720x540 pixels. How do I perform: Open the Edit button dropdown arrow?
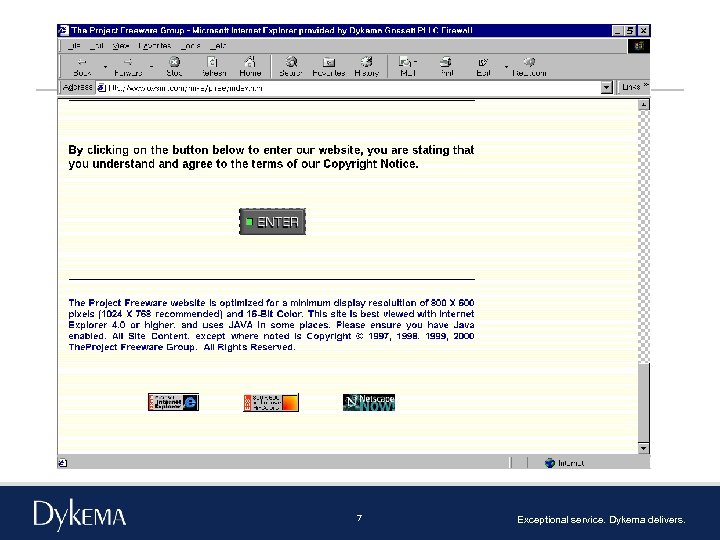pyautogui.click(x=506, y=67)
